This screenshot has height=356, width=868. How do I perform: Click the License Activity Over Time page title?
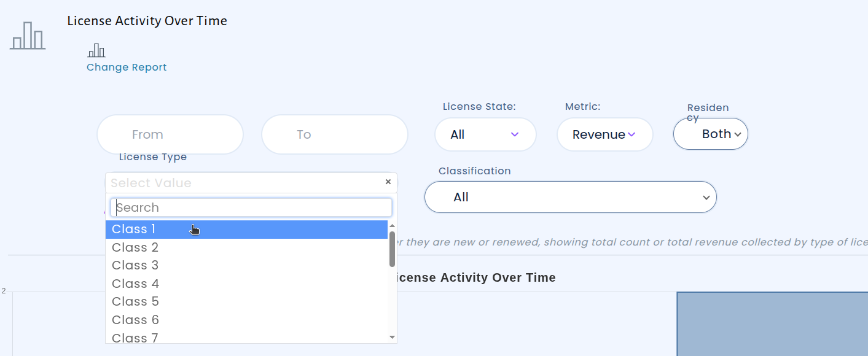147,21
